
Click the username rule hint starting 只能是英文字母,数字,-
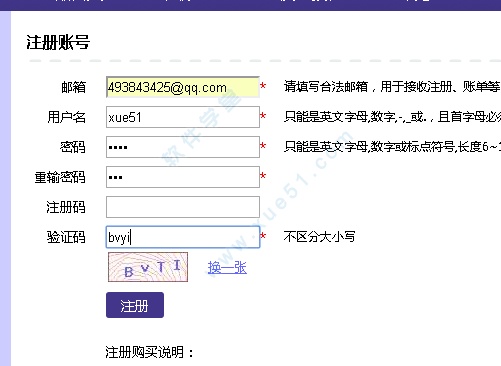click(392, 117)
